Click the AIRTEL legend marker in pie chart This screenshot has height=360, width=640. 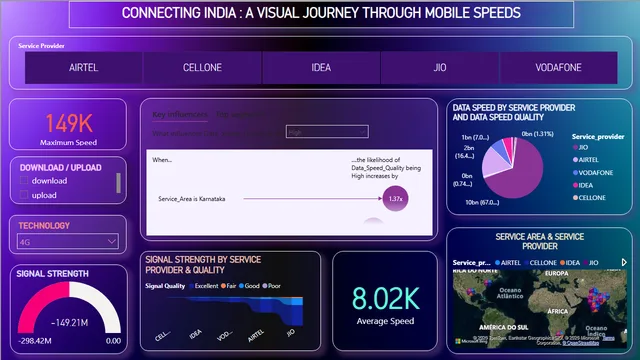[576, 160]
